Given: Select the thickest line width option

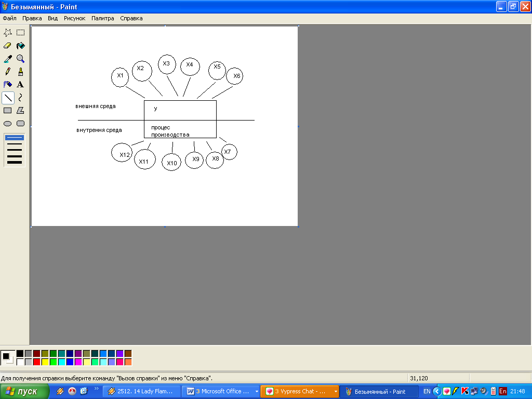Looking at the screenshot, I should [15, 162].
